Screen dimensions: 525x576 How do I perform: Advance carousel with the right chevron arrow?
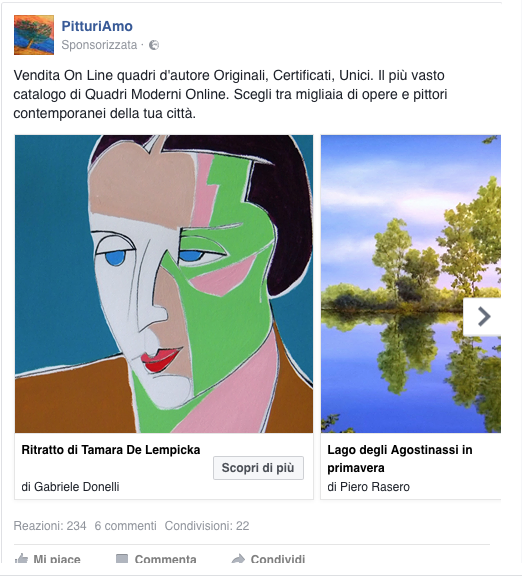pyautogui.click(x=483, y=317)
